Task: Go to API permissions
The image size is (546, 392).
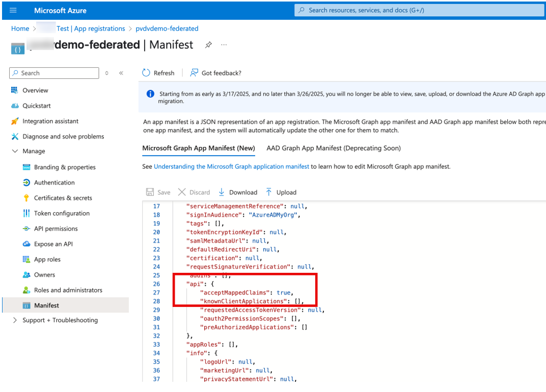Action: click(x=56, y=229)
